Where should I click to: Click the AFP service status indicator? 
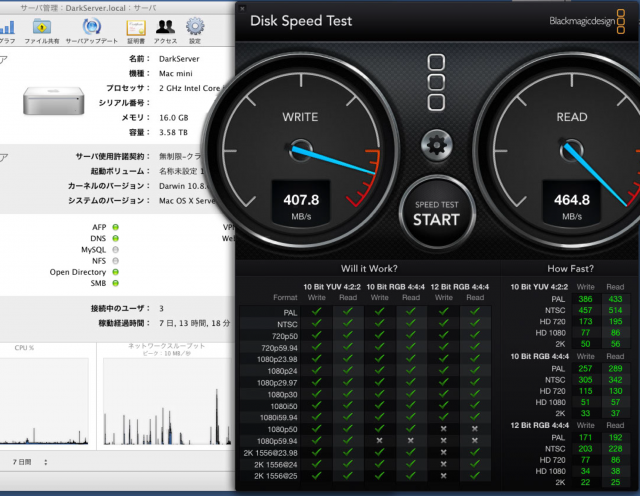(116, 227)
